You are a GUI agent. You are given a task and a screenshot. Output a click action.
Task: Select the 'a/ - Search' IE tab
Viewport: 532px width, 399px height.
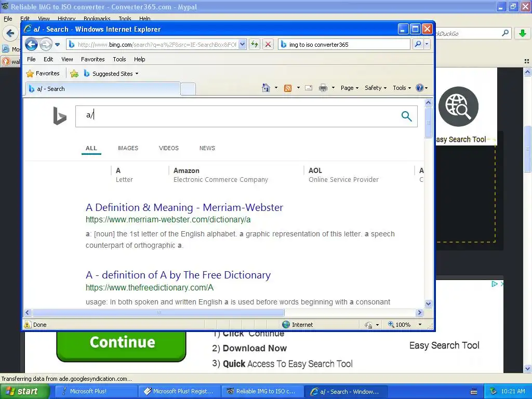pos(103,89)
